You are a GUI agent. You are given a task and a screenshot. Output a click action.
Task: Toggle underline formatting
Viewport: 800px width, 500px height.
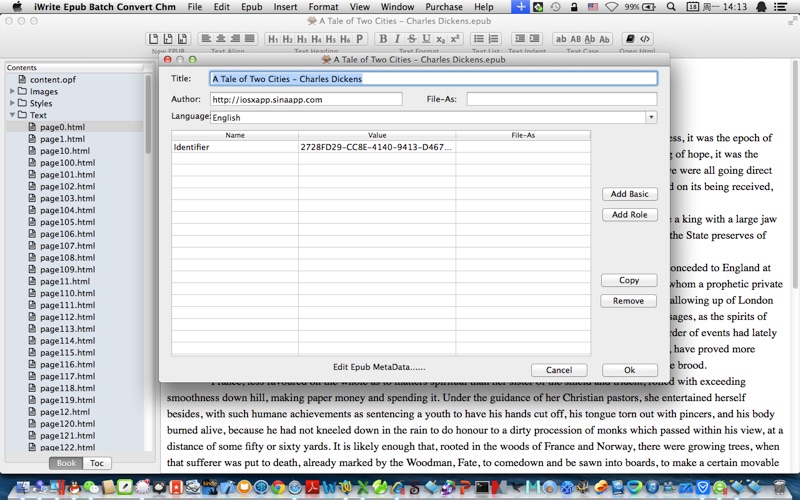pyautogui.click(x=426, y=39)
